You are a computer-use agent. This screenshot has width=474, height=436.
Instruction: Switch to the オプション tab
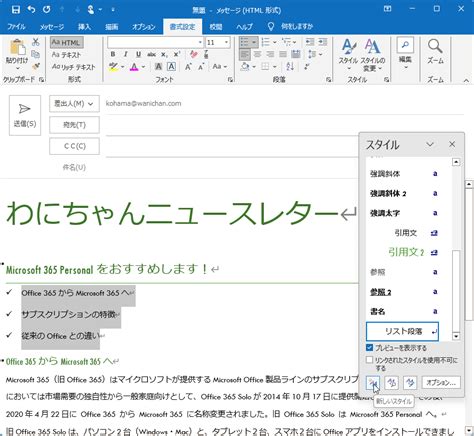(x=144, y=27)
